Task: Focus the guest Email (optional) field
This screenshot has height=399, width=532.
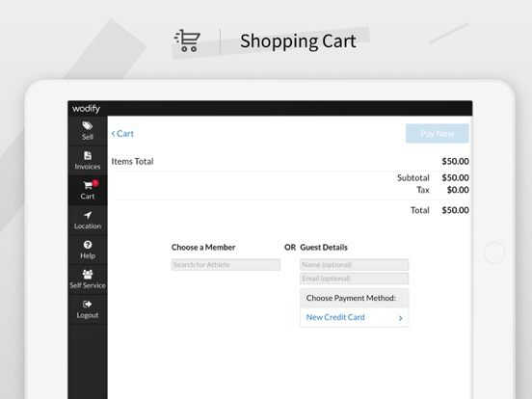Action: tap(355, 279)
